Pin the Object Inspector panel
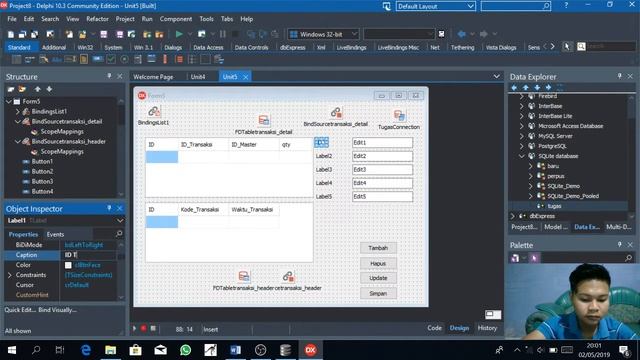Viewport: 640px width, 360px height. pos(109,208)
